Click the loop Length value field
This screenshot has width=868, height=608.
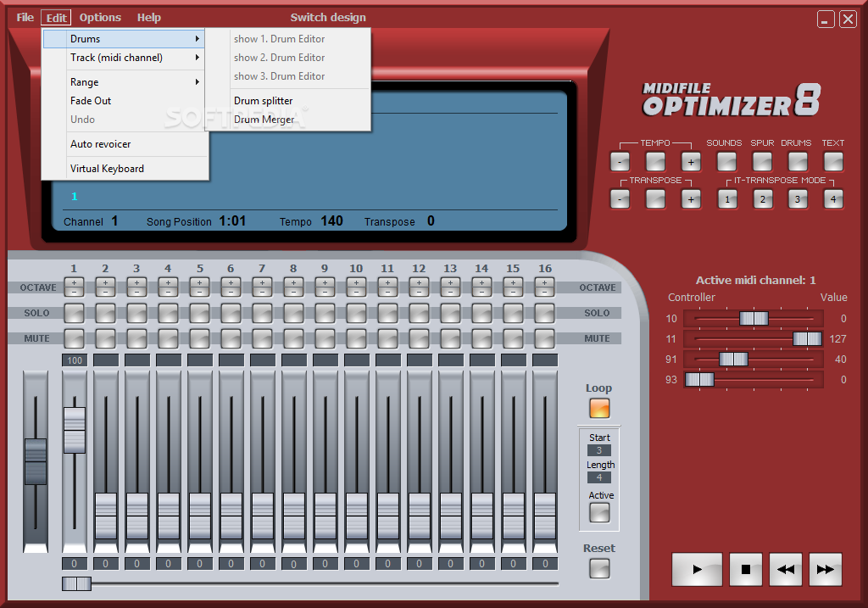pos(599,477)
